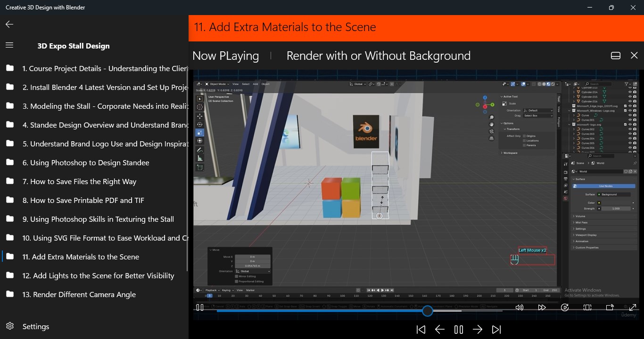The image size is (644, 339).
Task: Navigate back with the top-left arrow
Action: tap(8, 24)
